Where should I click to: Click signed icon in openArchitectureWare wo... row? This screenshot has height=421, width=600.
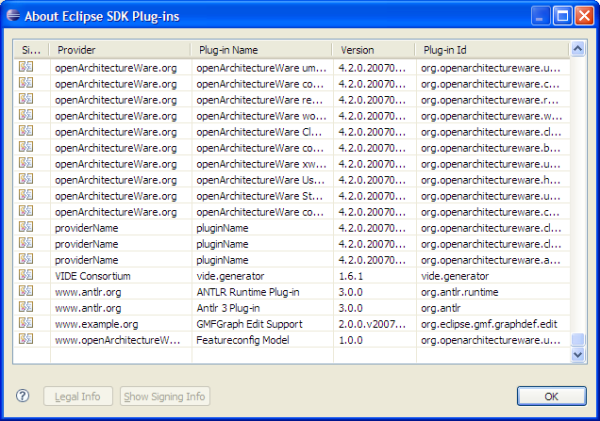click(x=26, y=115)
